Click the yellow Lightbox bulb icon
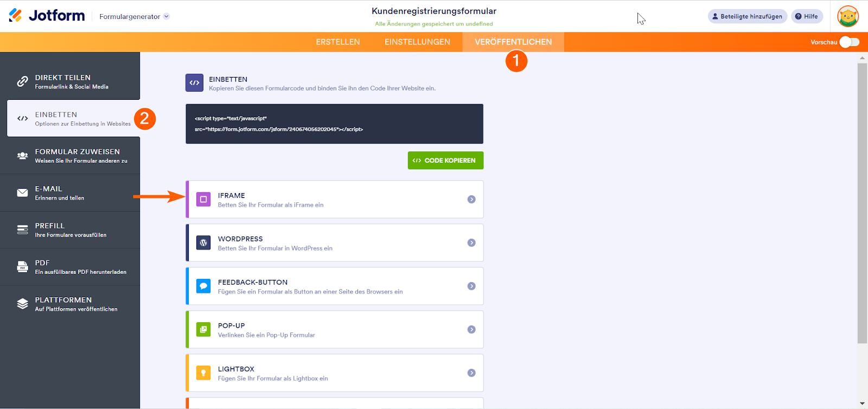The image size is (868, 409). (203, 373)
